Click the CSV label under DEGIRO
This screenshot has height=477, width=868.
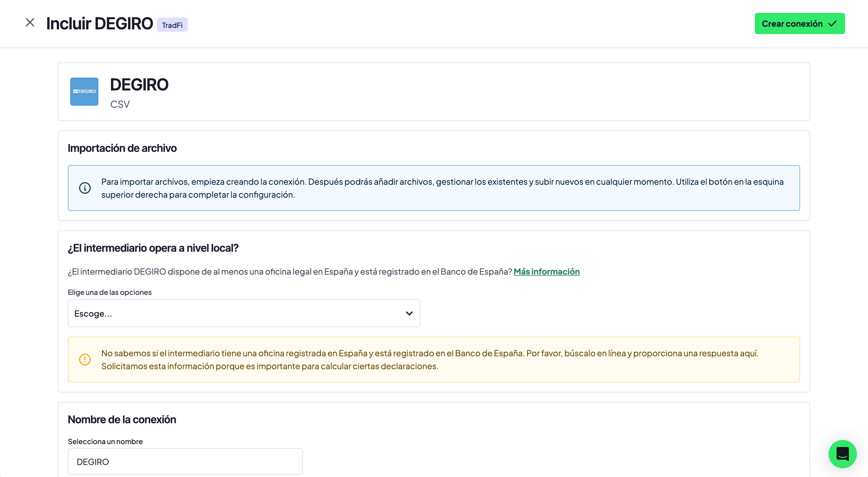pos(120,104)
